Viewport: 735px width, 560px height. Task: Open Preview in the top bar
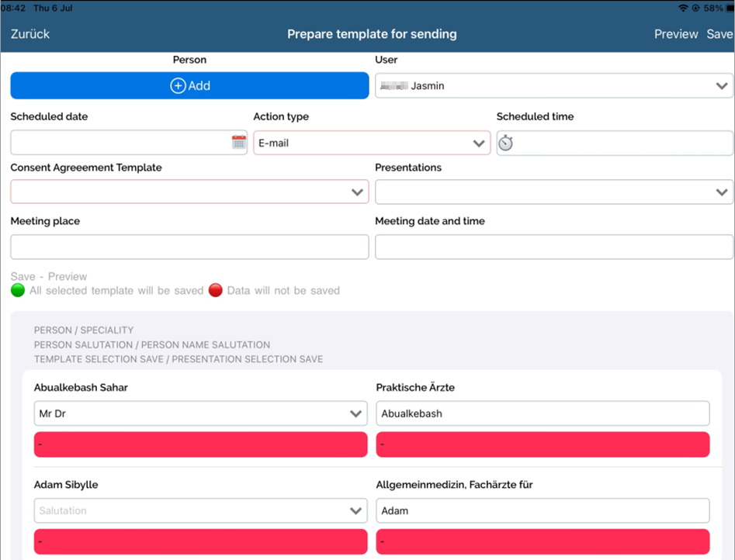click(676, 34)
